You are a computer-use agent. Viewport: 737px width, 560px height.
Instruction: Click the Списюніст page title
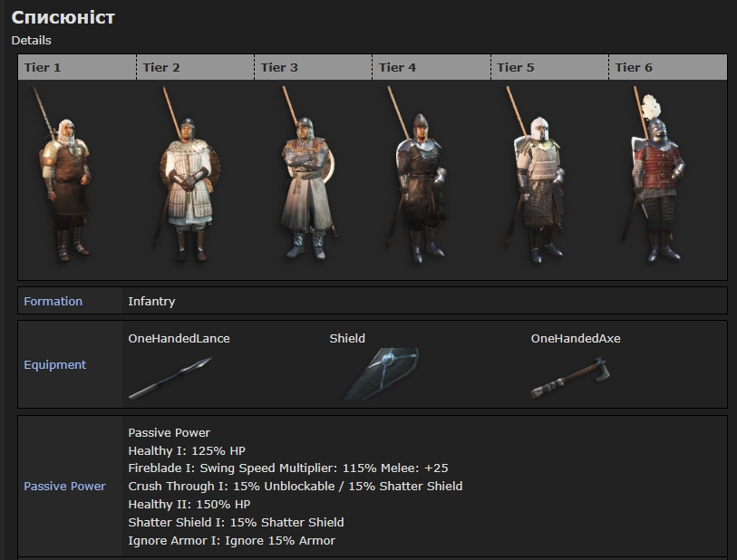(x=63, y=17)
